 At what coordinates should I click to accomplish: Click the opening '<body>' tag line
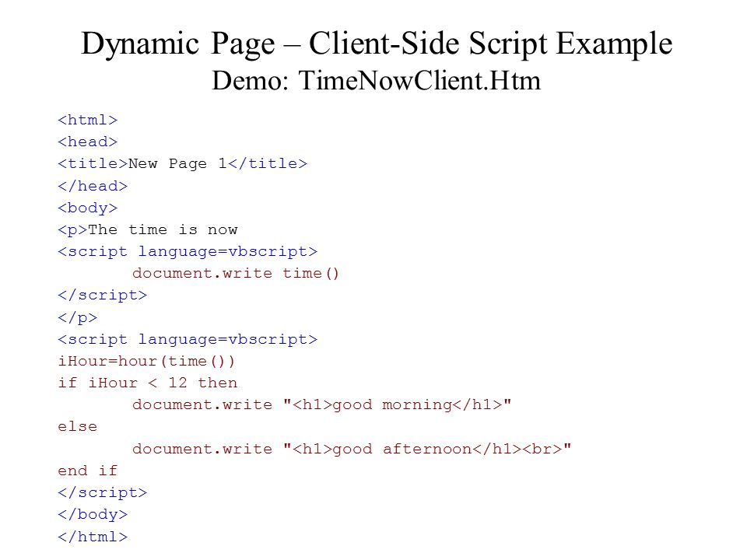(x=88, y=208)
